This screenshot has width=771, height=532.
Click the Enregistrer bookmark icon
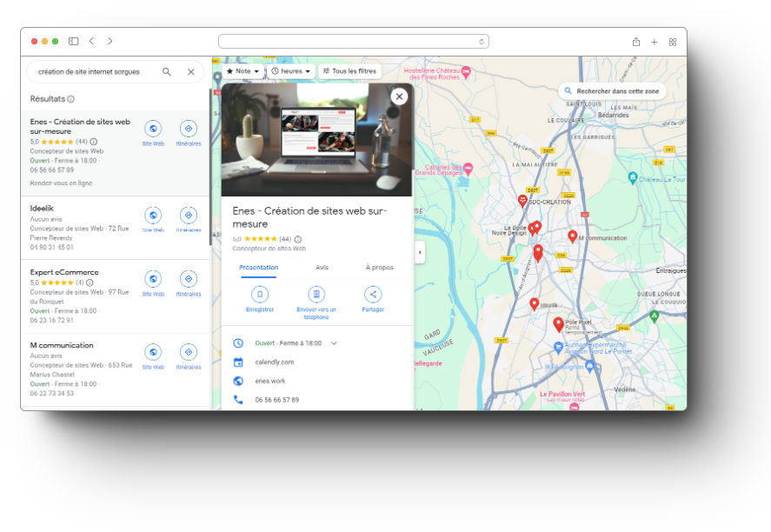click(x=260, y=295)
